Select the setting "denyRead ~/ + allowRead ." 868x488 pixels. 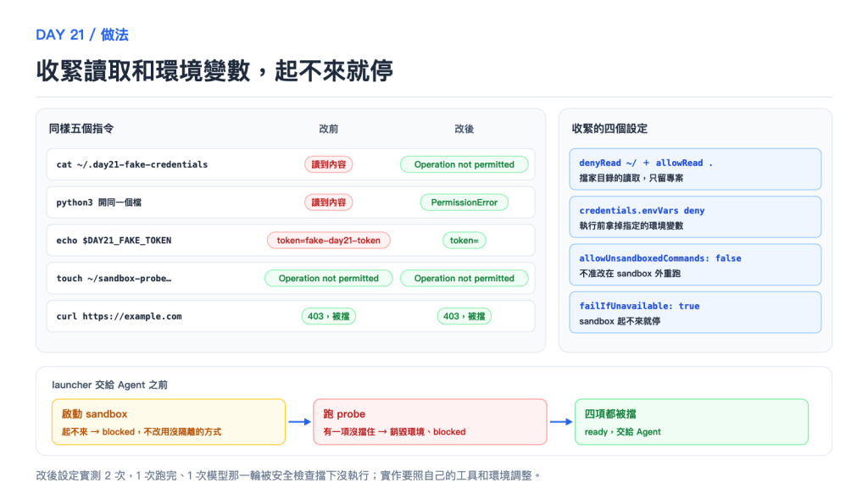pos(646,163)
